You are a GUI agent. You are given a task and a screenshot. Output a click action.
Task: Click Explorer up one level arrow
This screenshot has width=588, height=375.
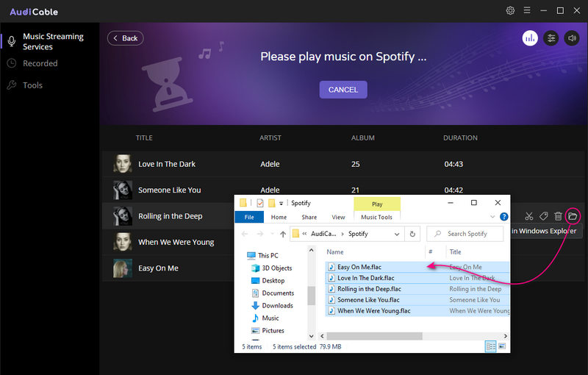[x=283, y=234]
